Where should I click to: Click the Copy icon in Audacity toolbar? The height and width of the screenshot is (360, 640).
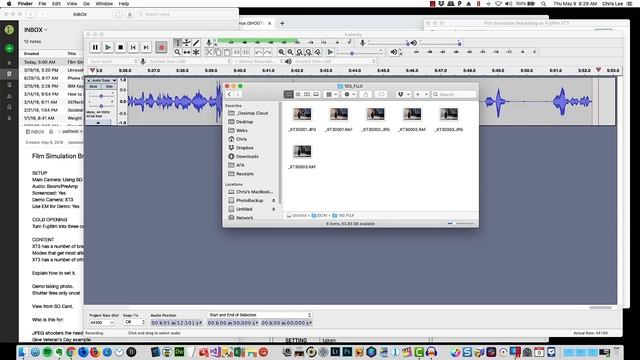click(218, 52)
